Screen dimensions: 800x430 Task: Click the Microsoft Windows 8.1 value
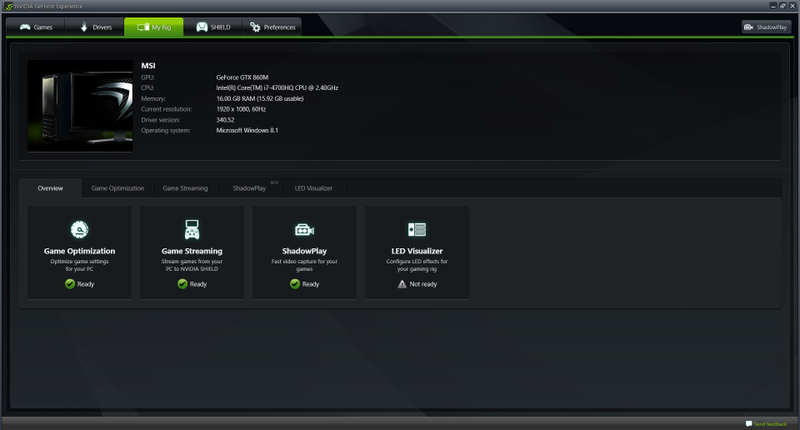(x=247, y=131)
